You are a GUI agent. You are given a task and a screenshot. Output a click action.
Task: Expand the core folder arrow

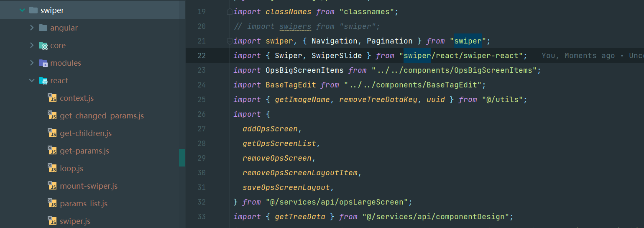(x=32, y=45)
